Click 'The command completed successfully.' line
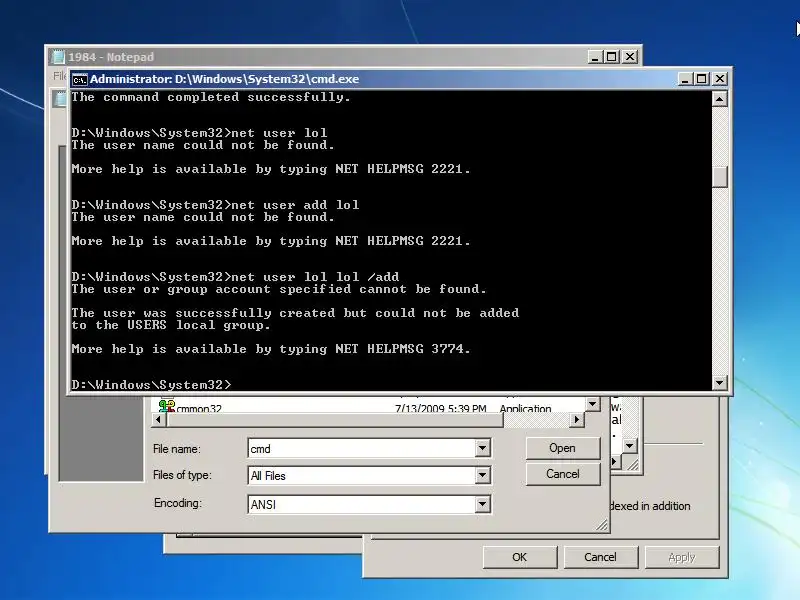 [x=211, y=97]
